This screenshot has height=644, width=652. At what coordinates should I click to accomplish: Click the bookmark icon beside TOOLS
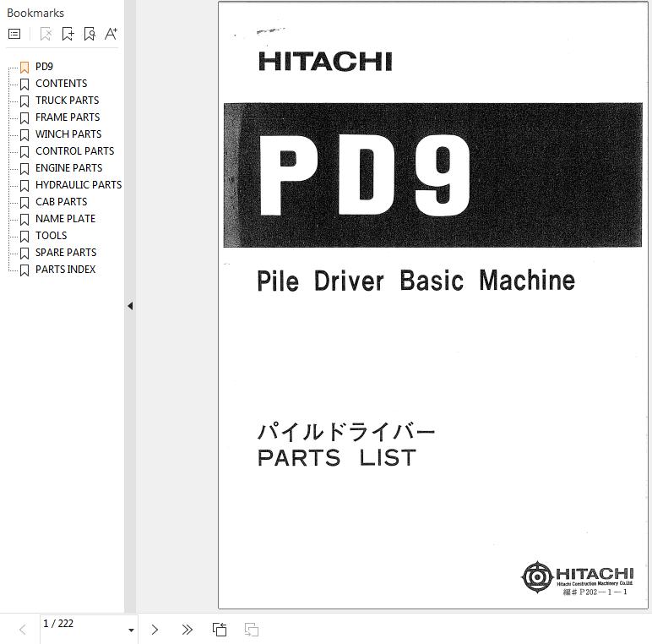coord(24,237)
